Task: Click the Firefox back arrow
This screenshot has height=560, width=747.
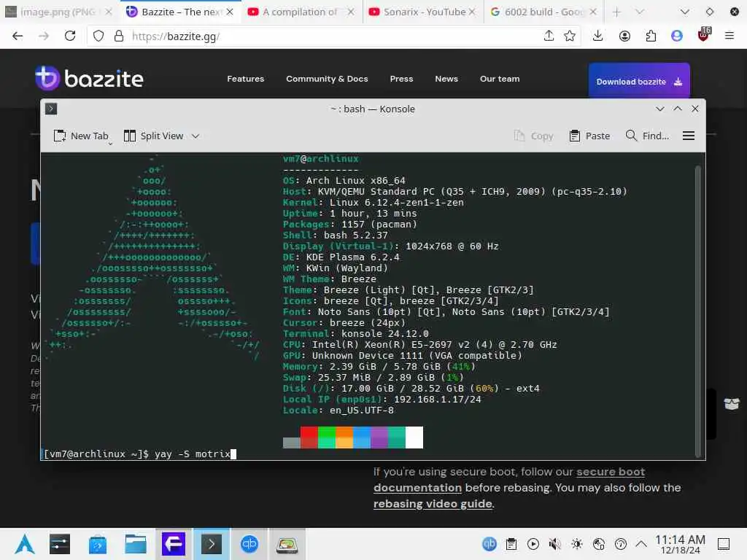Action: coord(18,36)
